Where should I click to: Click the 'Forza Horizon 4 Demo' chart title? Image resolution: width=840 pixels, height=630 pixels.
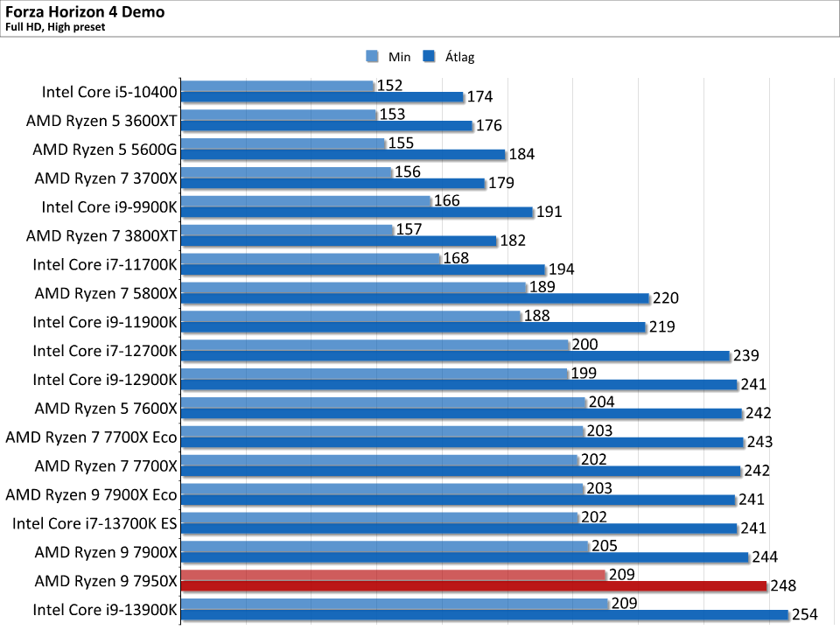click(85, 11)
